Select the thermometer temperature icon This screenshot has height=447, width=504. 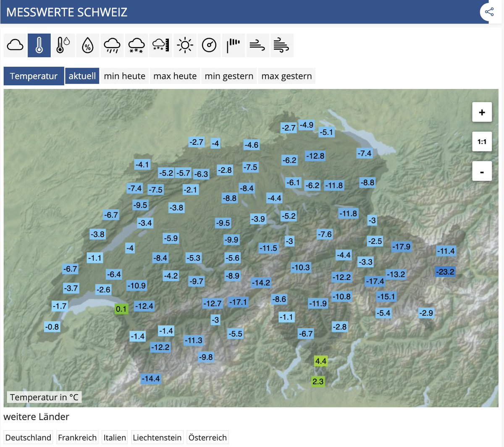coord(39,45)
